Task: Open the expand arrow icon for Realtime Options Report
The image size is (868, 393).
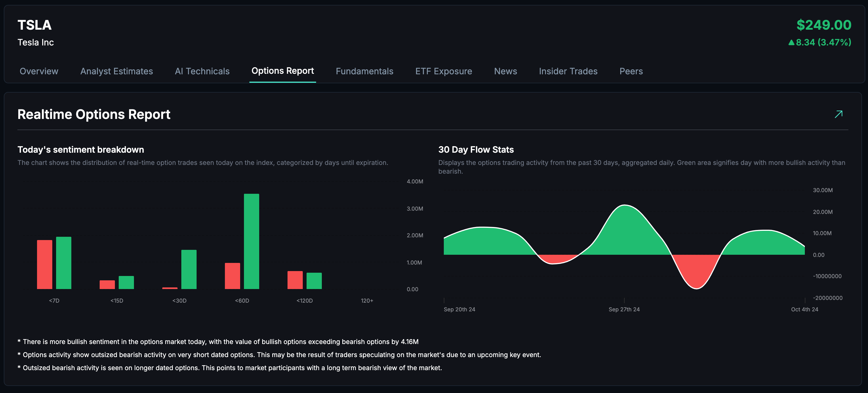Action: [838, 114]
